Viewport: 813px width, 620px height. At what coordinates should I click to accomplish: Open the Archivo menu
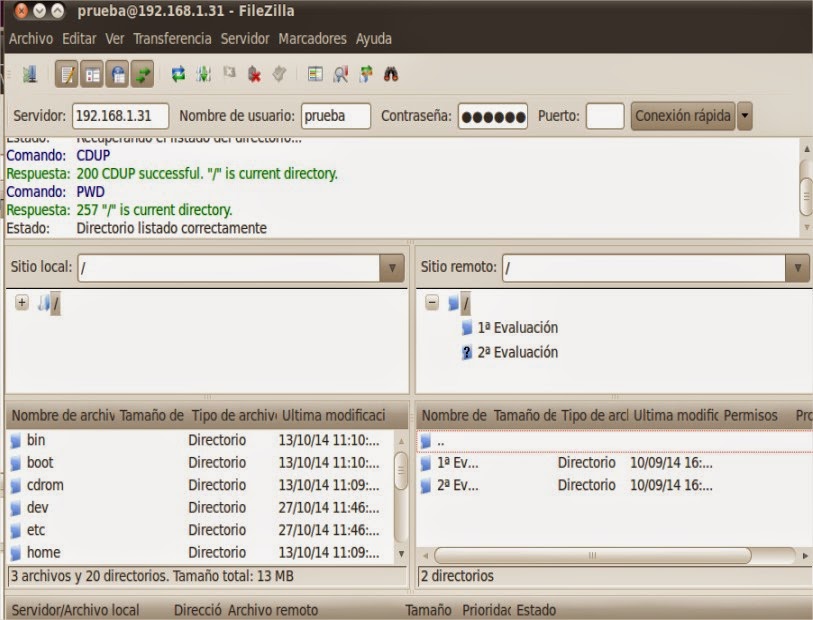31,38
